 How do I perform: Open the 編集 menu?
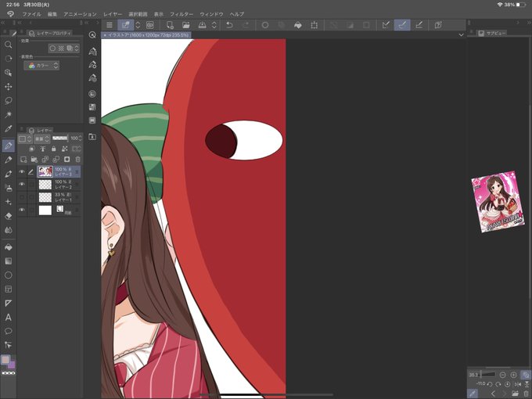[52, 14]
